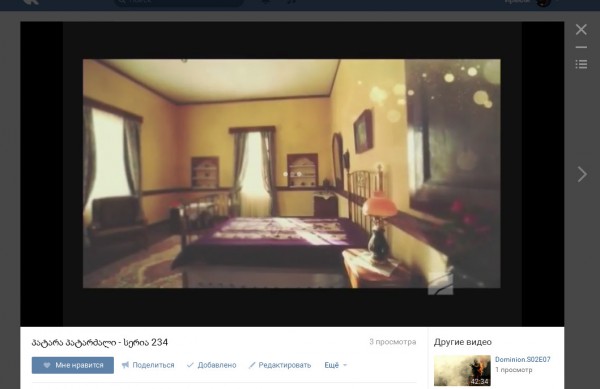Screen dimensions: 600x389
Task: Close the video viewer with the X
Action: click(581, 29)
